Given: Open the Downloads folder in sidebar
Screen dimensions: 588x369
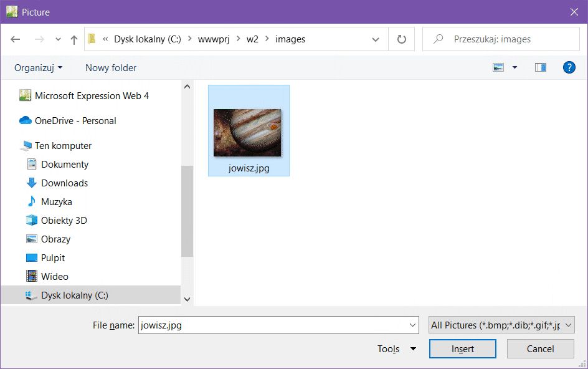Looking at the screenshot, I should [x=64, y=183].
